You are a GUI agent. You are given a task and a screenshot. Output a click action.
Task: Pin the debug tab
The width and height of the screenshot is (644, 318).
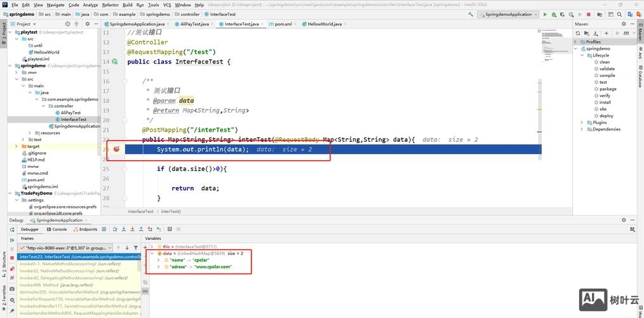[12, 310]
